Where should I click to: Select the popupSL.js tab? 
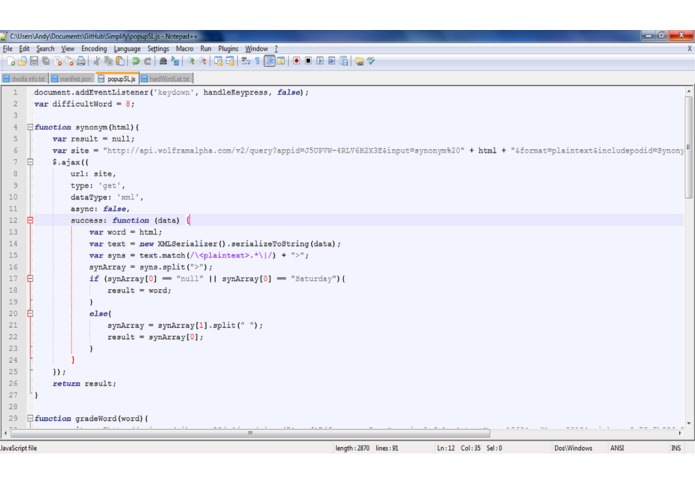[117, 78]
